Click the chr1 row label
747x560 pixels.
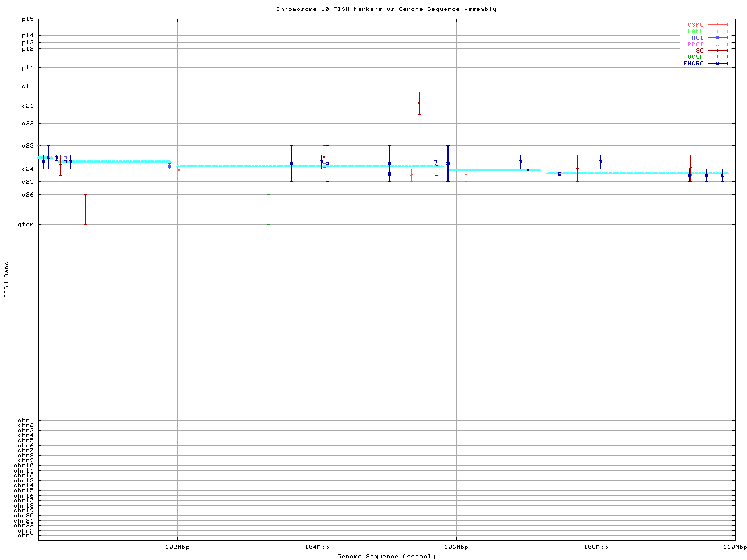pyautogui.click(x=26, y=421)
